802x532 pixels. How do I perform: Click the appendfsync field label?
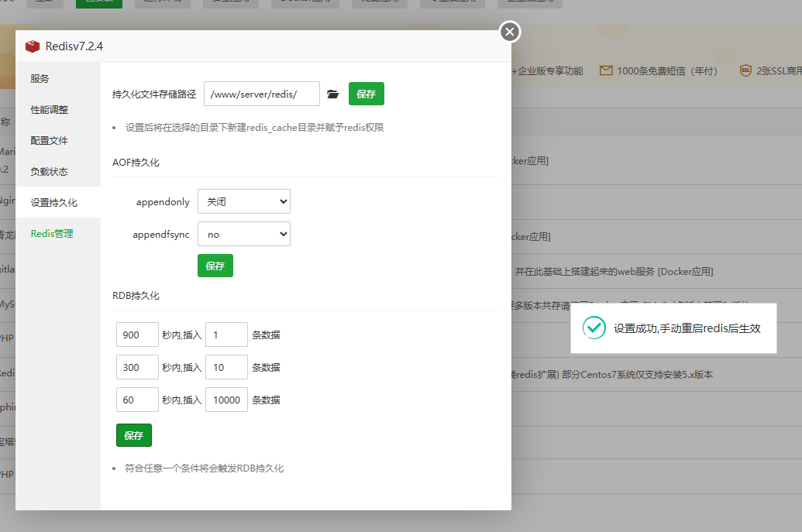[160, 235]
